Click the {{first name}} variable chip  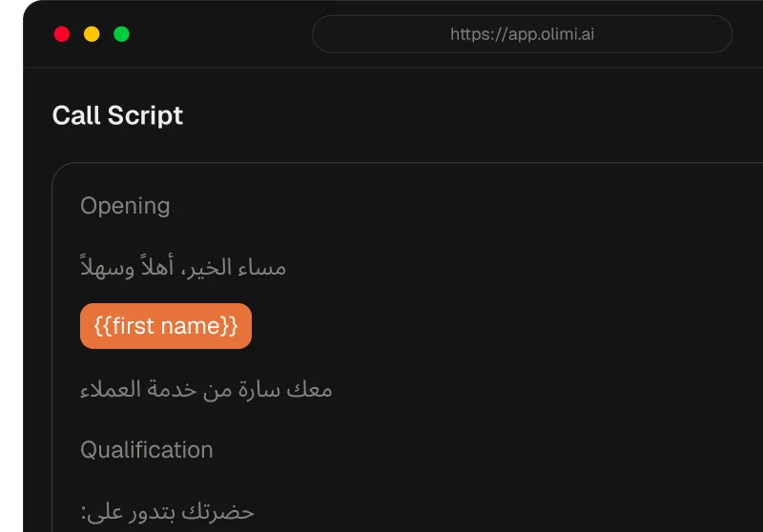click(166, 326)
